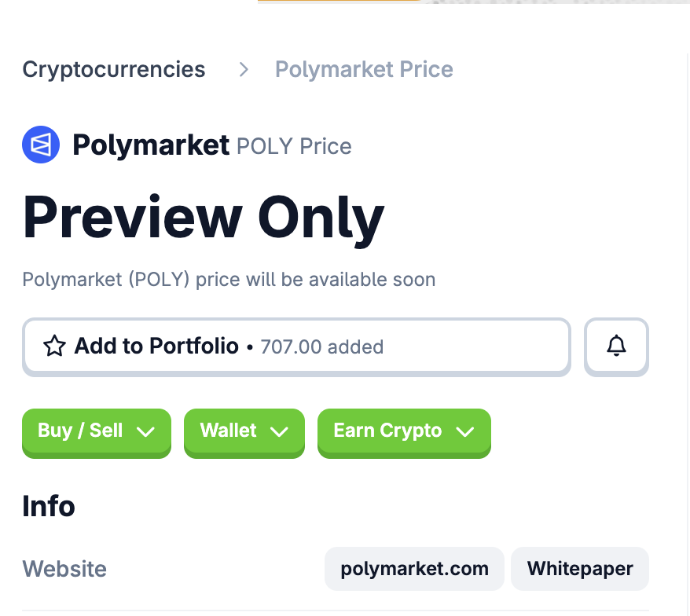
Task: Click the Preview Only heading
Action: (204, 217)
